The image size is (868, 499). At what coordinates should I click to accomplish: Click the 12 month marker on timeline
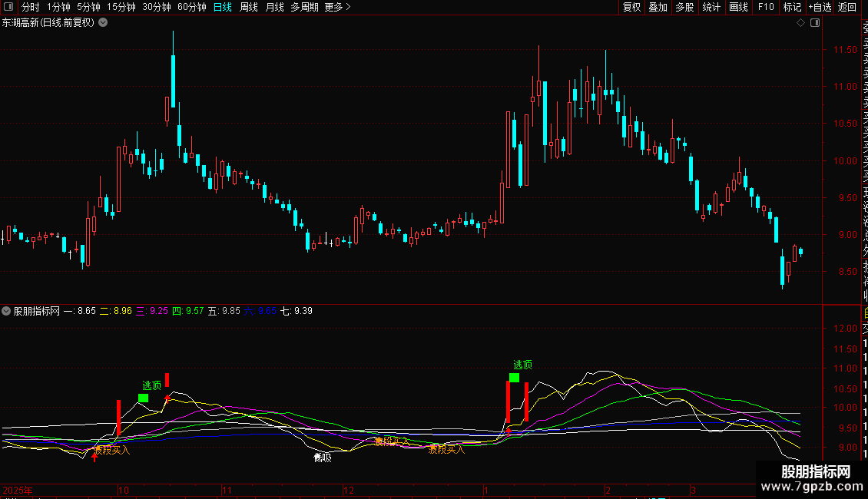pyautogui.click(x=348, y=490)
